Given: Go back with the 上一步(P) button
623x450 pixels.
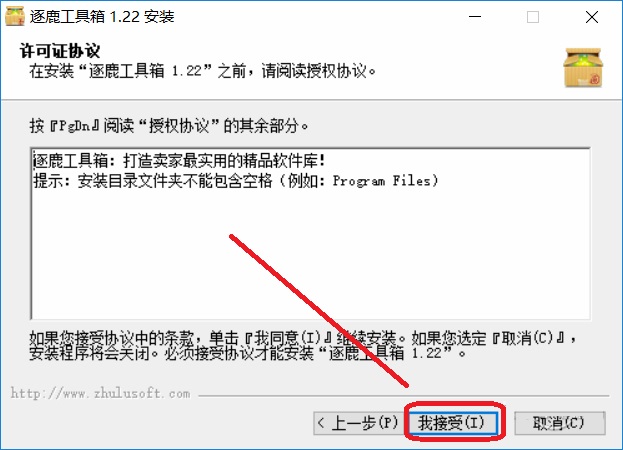Looking at the screenshot, I should point(359,423).
